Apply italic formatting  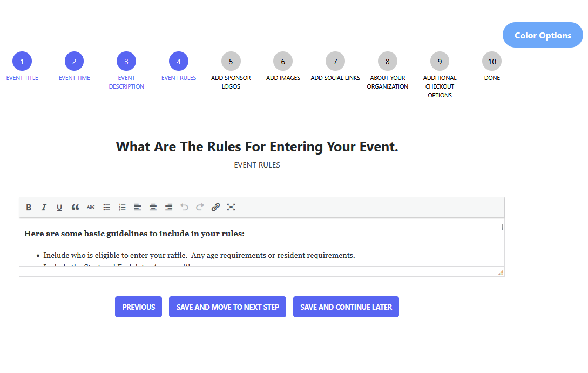44,207
